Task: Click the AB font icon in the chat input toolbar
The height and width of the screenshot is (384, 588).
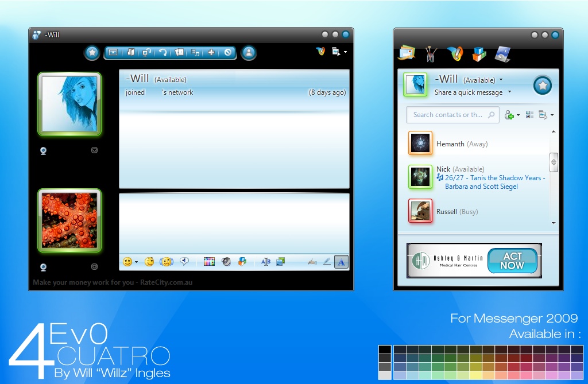Action: tap(266, 262)
